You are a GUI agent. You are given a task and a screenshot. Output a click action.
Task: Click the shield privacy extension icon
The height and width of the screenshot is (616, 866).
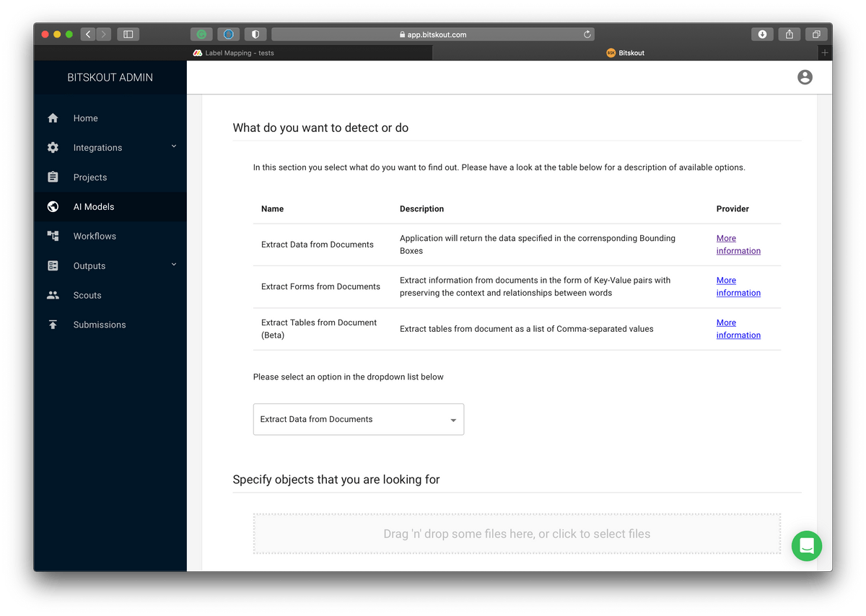(x=255, y=34)
